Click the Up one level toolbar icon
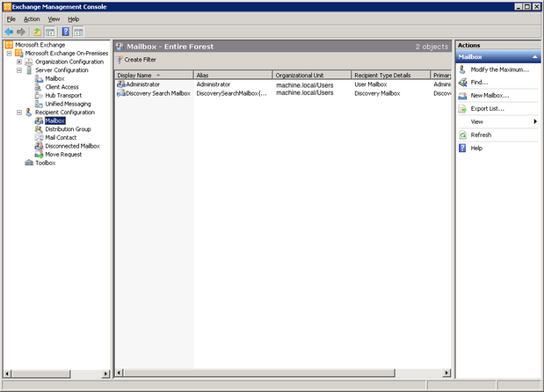 tap(37, 32)
